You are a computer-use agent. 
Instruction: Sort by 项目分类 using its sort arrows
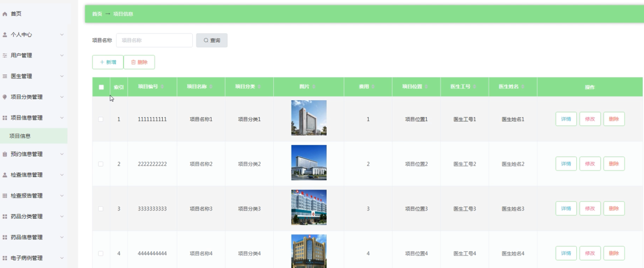coord(259,87)
